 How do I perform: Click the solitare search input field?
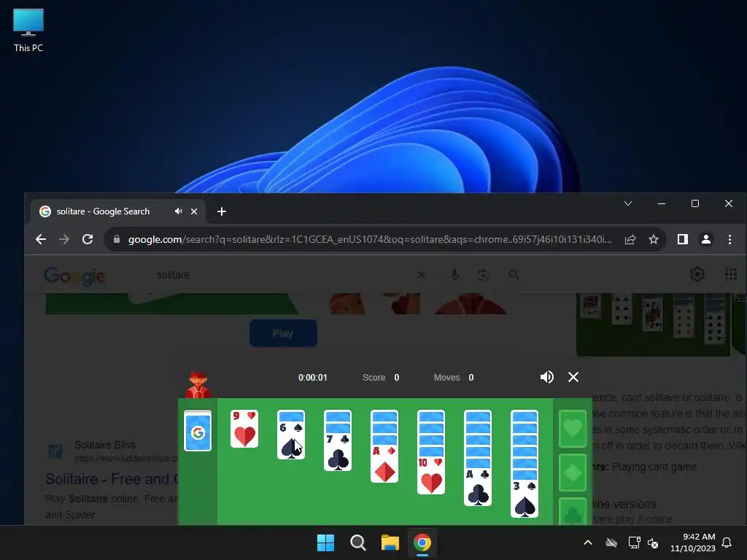(281, 275)
